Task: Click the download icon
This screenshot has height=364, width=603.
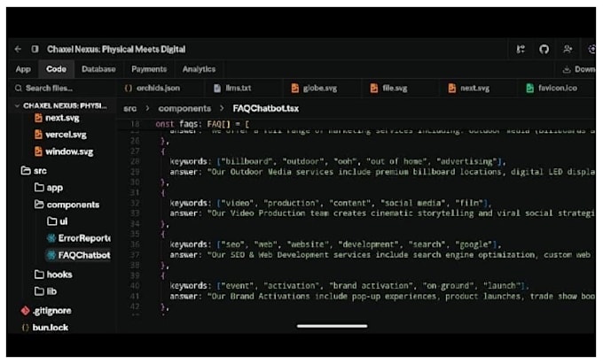Action: tap(566, 69)
